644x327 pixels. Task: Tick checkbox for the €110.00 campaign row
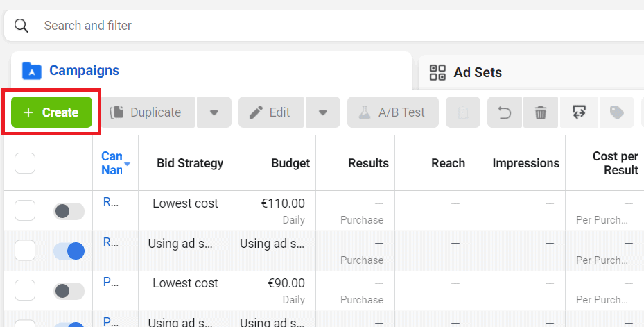coord(25,210)
